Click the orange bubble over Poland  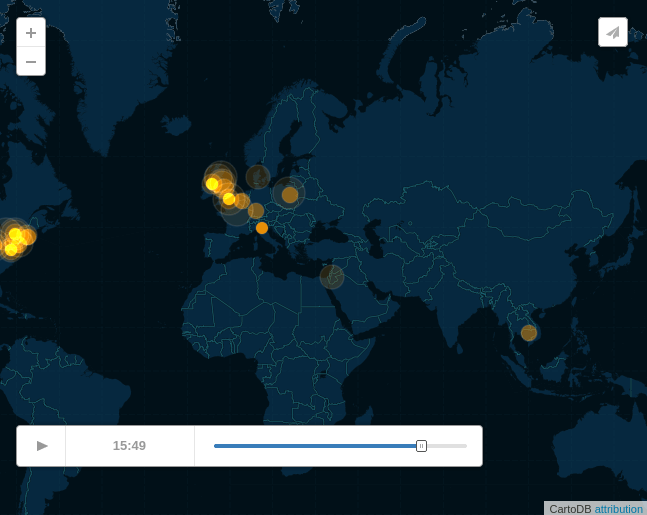(290, 194)
